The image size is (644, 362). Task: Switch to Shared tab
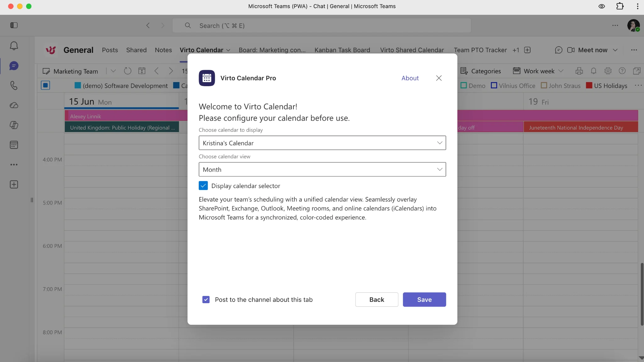[x=136, y=50]
